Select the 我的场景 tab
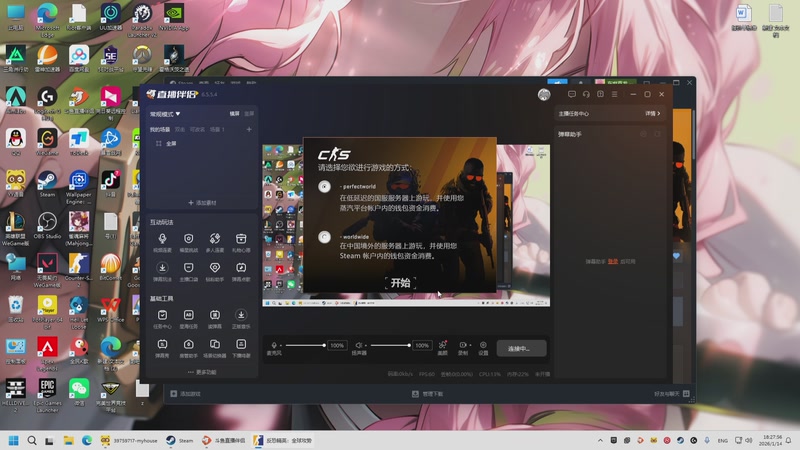The image size is (800, 450). (160, 130)
